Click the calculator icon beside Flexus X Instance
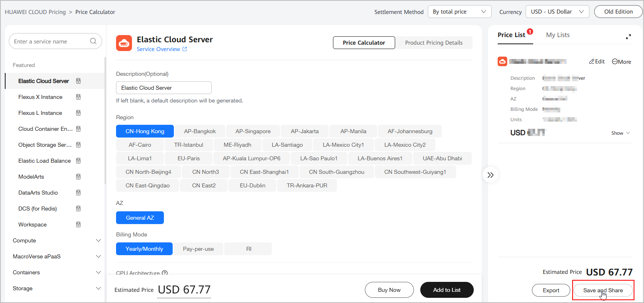This screenshot has height=303, width=644. pyautogui.click(x=78, y=97)
